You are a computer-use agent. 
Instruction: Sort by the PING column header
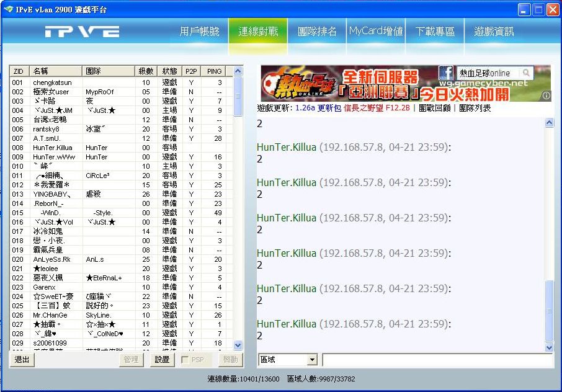pyautogui.click(x=214, y=71)
